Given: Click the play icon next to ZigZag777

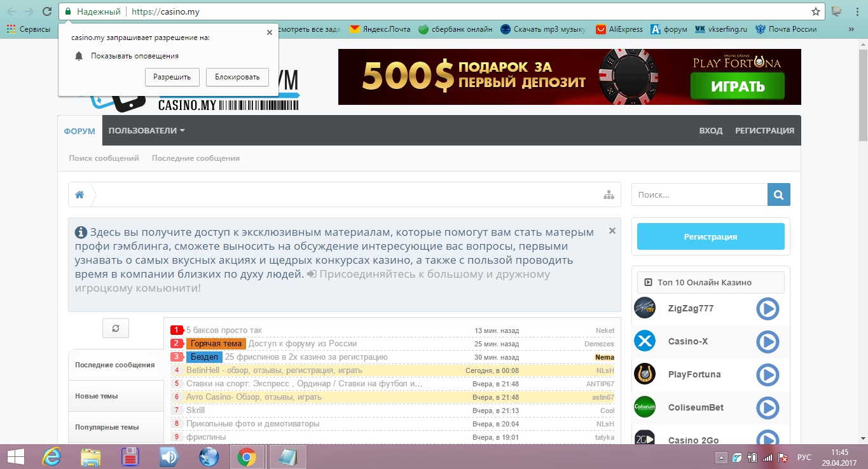Looking at the screenshot, I should tap(768, 308).
